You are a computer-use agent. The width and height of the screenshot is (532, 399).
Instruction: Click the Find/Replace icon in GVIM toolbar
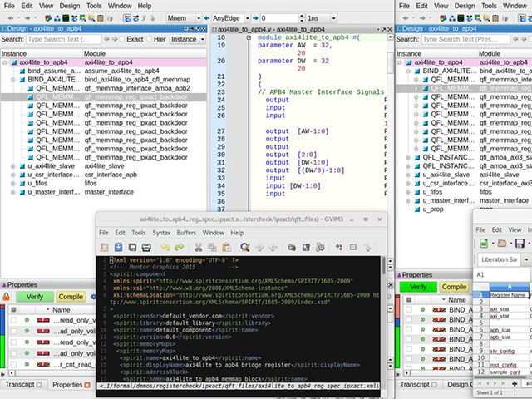tap(247, 248)
